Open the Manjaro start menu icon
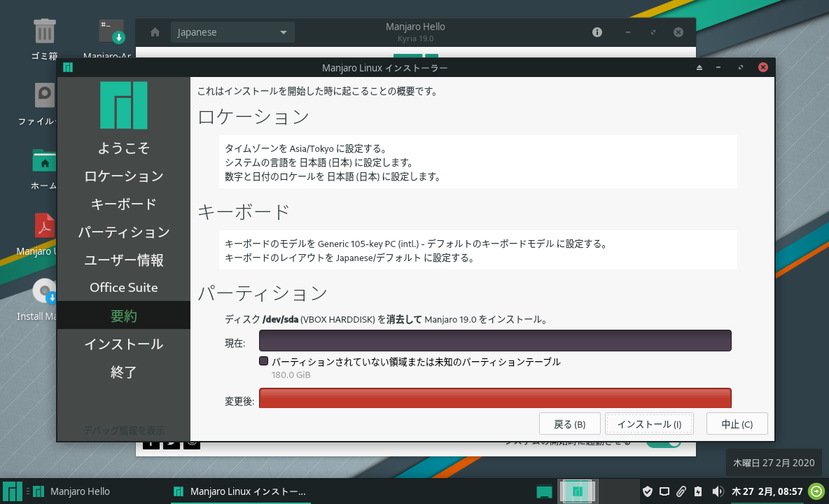 tap(12, 491)
